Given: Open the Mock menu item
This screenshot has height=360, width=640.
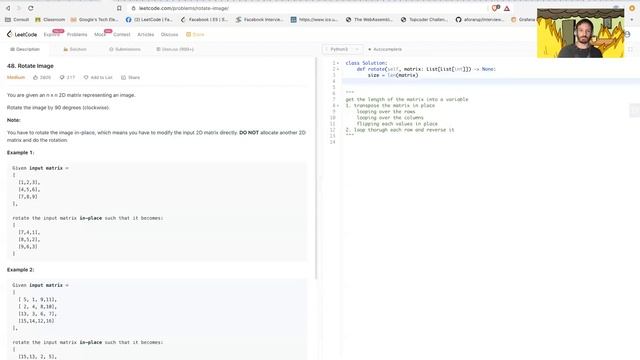Looking at the screenshot, I should (100, 35).
